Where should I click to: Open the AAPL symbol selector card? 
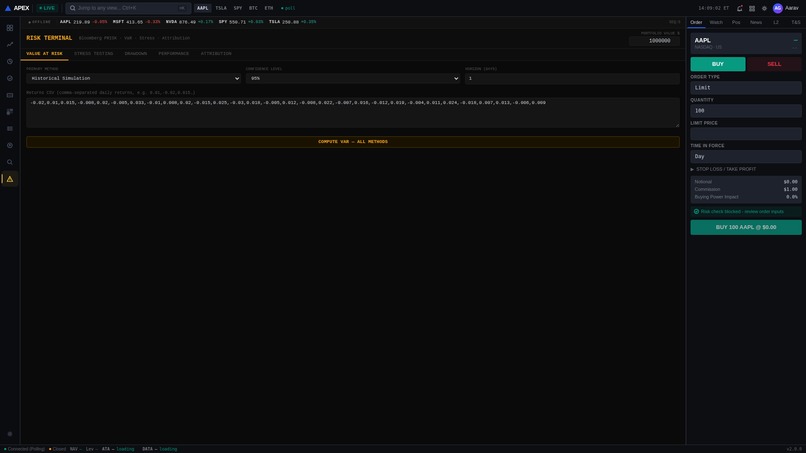[746, 43]
